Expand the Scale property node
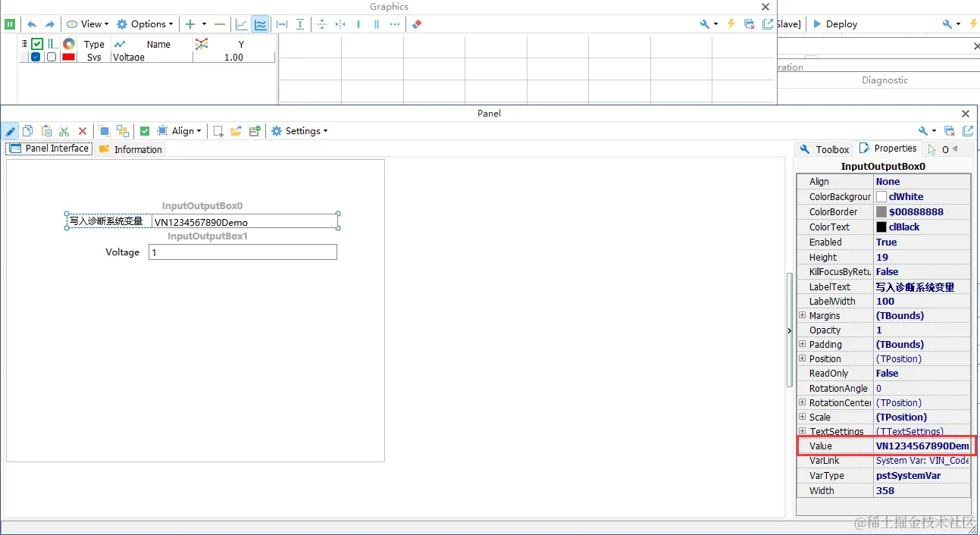Viewport: 980px width, 535px height. coord(803,417)
